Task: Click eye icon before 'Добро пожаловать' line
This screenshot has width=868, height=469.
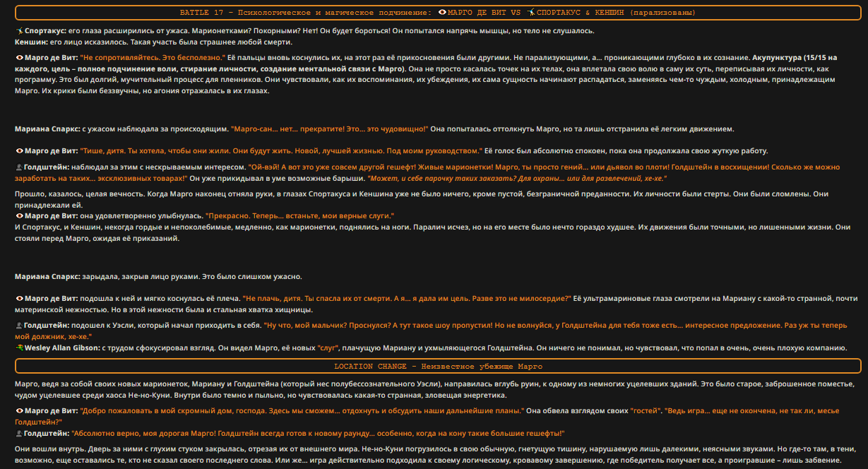Action: pos(19,410)
